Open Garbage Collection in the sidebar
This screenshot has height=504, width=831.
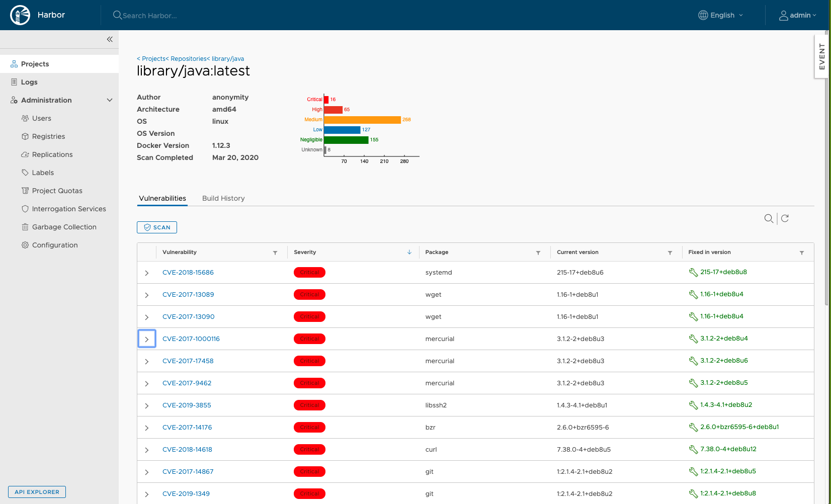[x=64, y=227]
